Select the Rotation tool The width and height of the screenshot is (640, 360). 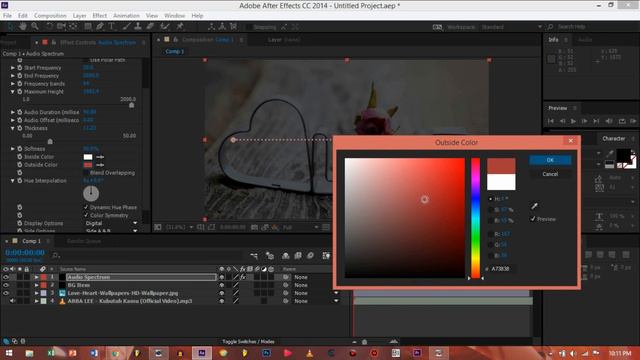coord(49,27)
